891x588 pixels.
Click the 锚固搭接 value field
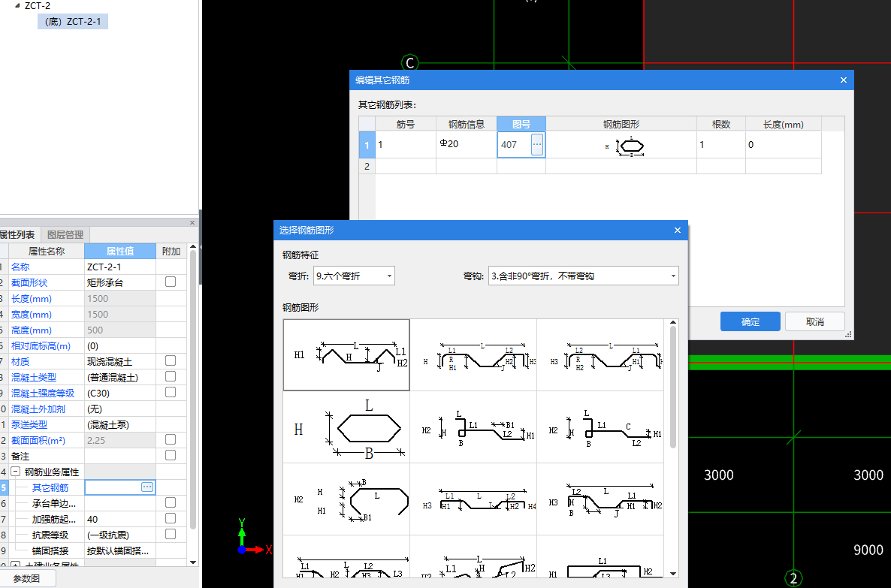point(120,550)
